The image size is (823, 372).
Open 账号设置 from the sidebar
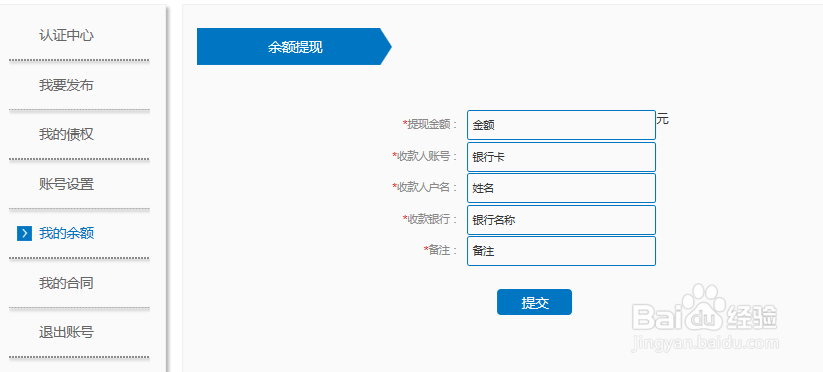pos(66,184)
